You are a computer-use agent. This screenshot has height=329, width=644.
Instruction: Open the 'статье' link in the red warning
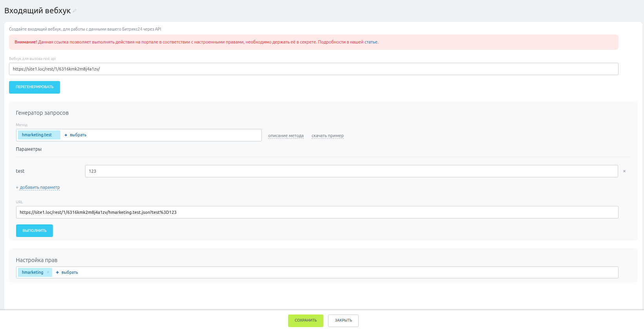pyautogui.click(x=371, y=42)
